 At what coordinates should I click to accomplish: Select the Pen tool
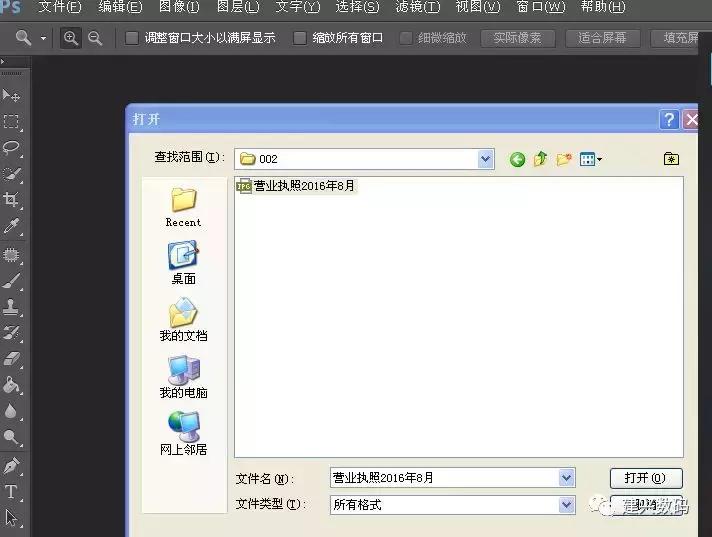tap(11, 466)
